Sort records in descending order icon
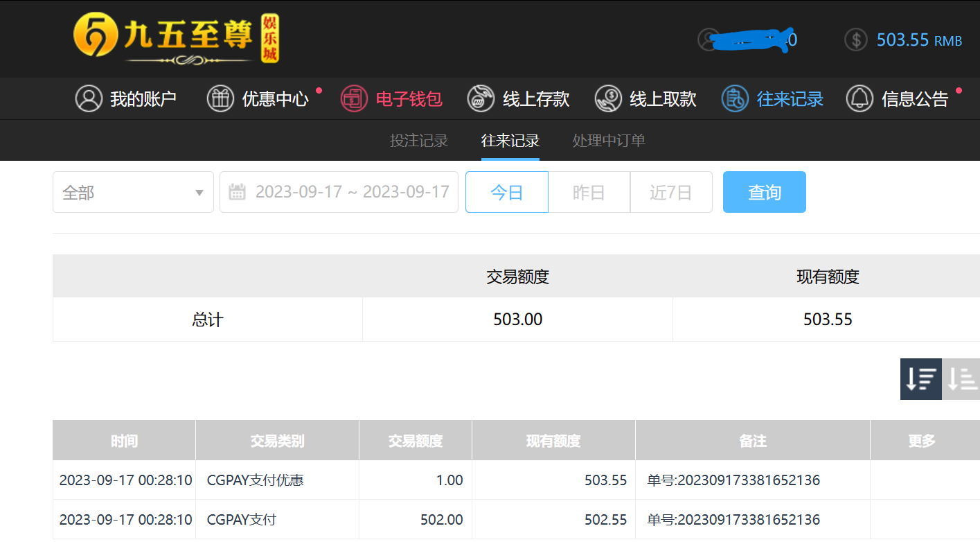The height and width of the screenshot is (542, 980). click(921, 379)
